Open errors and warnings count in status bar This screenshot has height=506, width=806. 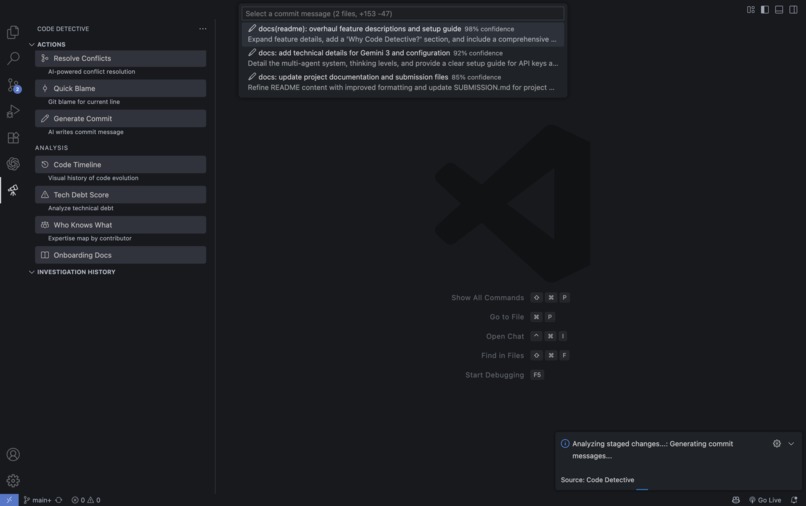(86, 500)
